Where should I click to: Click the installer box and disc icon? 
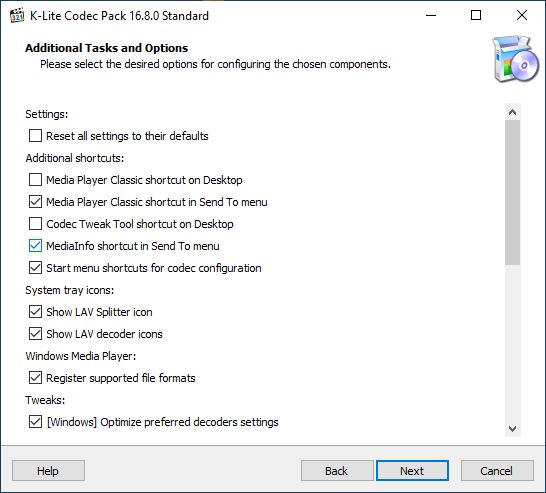(x=515, y=59)
